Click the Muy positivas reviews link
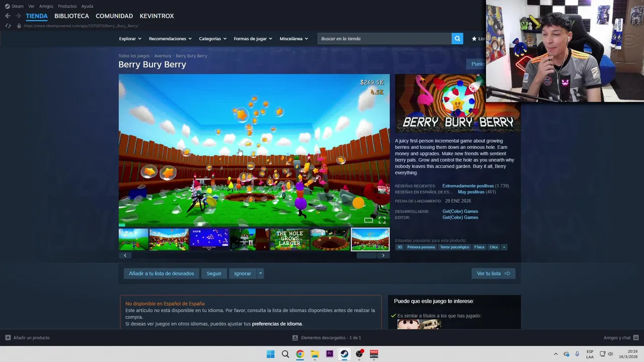 tap(471, 192)
